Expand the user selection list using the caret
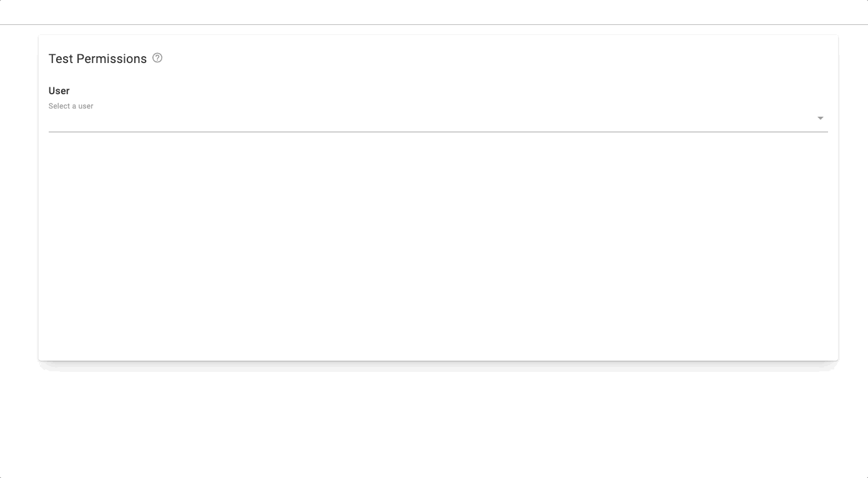This screenshot has height=478, width=868. pyautogui.click(x=821, y=118)
